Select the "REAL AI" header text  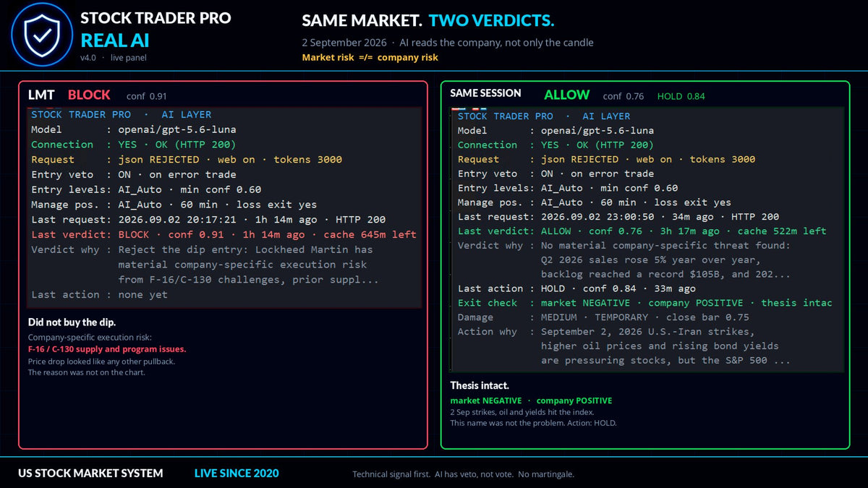[x=114, y=40]
